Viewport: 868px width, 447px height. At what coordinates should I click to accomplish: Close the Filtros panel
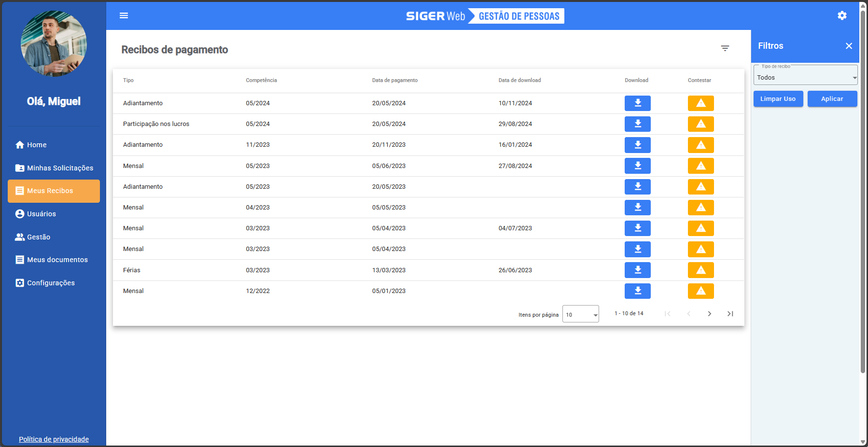849,46
